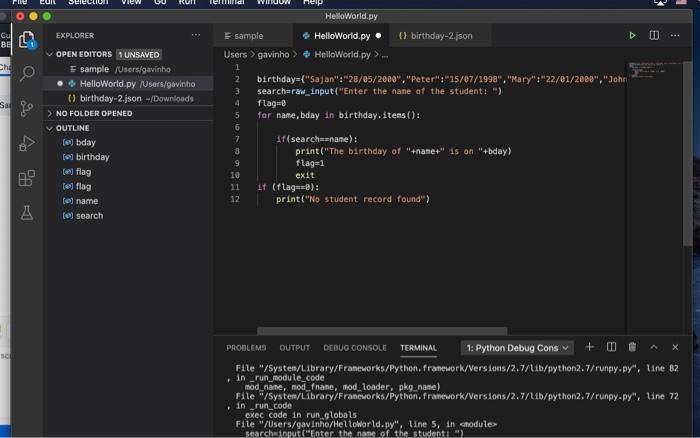700x438 pixels.
Task: Open the sample editor tab
Action: 253,36
